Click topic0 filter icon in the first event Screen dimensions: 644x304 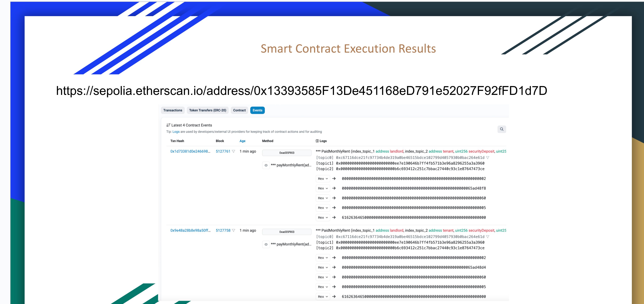[488, 158]
